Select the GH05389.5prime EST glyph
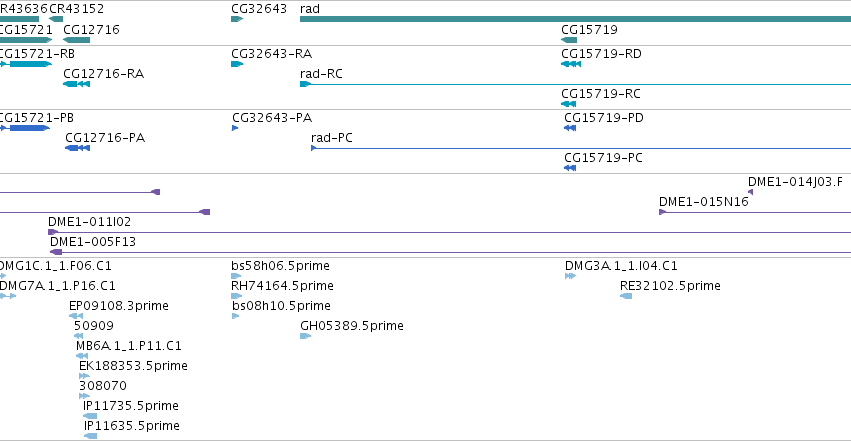 point(306,336)
